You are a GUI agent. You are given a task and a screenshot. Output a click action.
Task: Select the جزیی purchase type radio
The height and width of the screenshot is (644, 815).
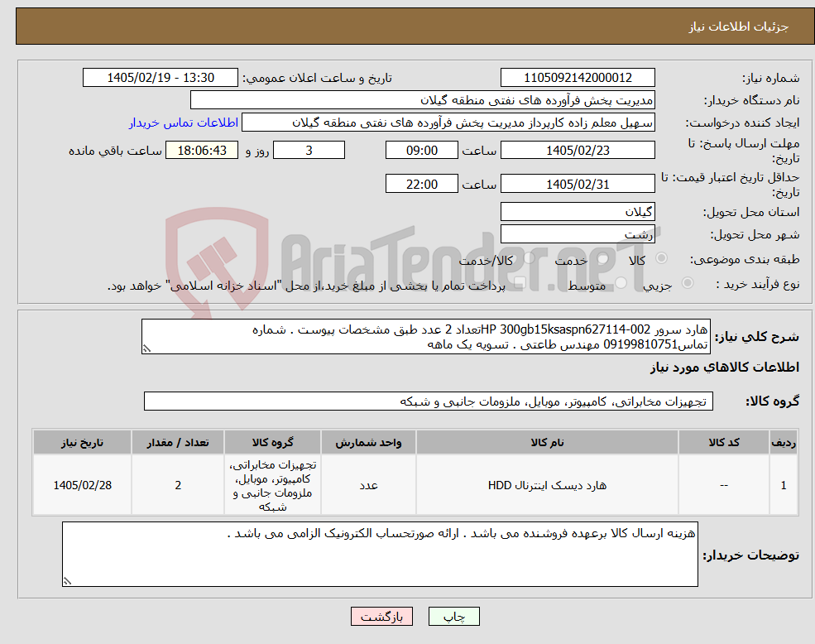point(687,283)
